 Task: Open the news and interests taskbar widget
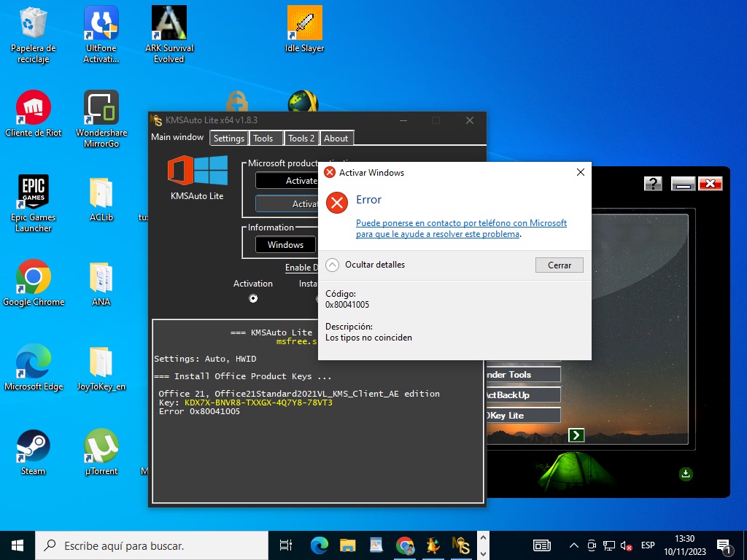(x=542, y=545)
